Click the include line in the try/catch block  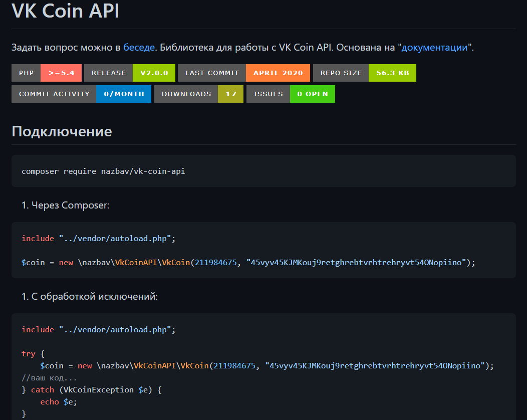click(x=99, y=330)
